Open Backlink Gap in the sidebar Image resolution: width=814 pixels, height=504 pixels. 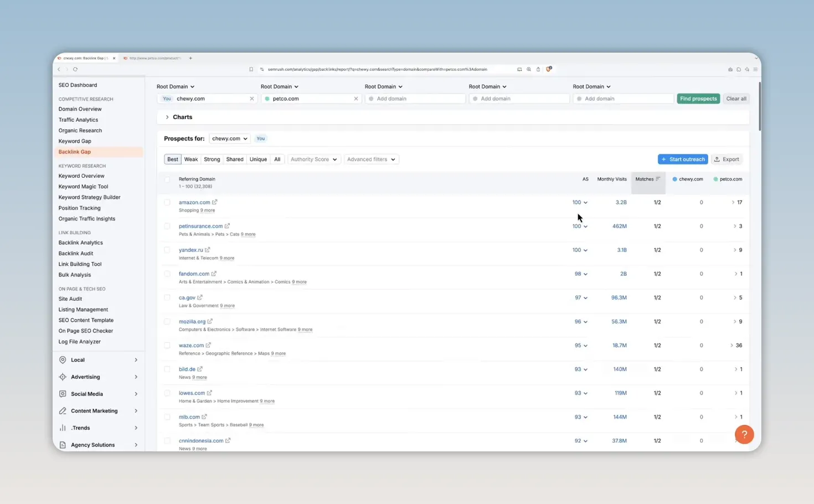pos(99,152)
